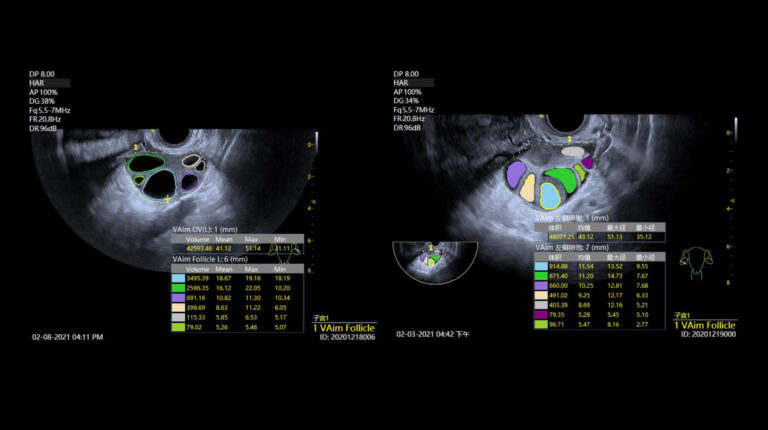Select light blue swatch of the 3495.39 row
The image size is (768, 430).
[178, 278]
